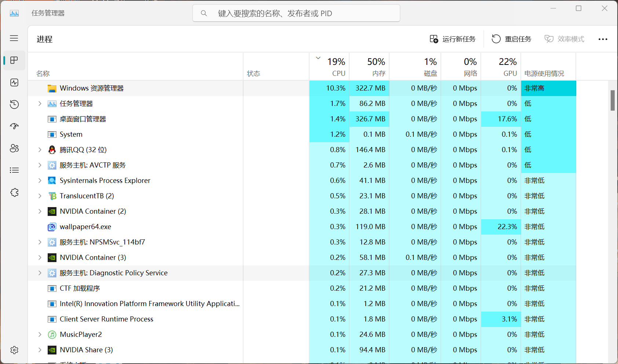Click the Windows 资源管理器 folder icon

click(52, 88)
